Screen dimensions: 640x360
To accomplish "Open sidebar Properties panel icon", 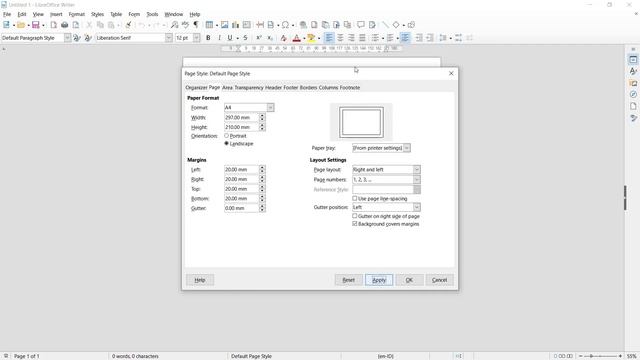I will 633,60.
